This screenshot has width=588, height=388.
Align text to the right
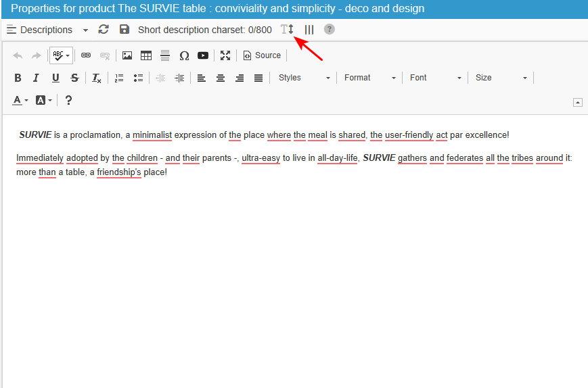(240, 78)
